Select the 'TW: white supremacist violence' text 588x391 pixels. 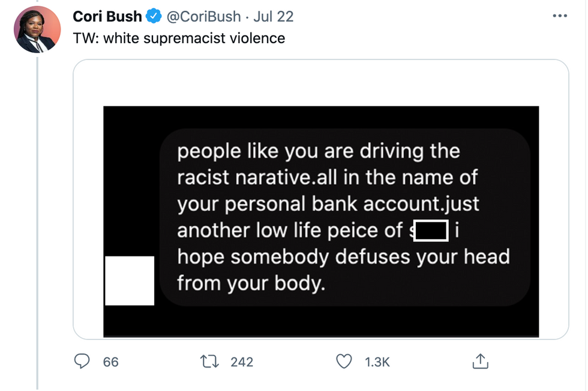click(179, 38)
